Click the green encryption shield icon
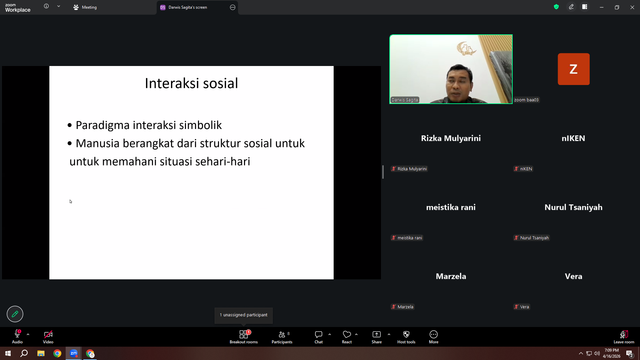 click(x=556, y=7)
